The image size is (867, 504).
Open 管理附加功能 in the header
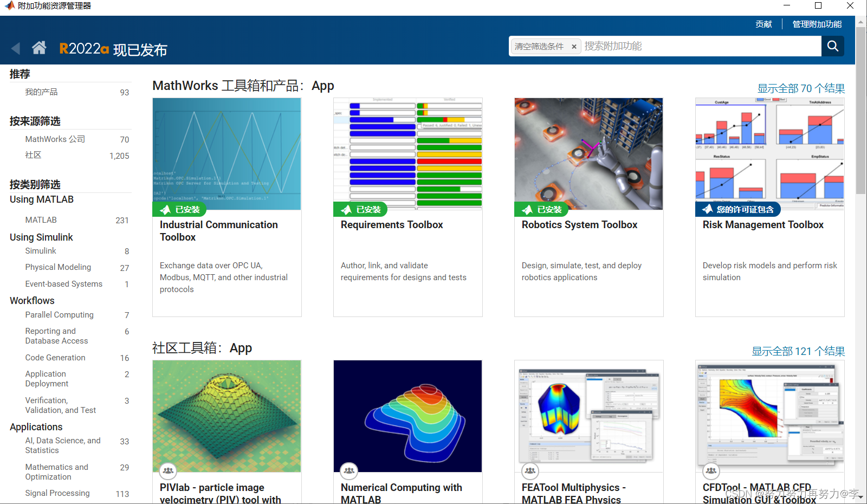coord(817,24)
